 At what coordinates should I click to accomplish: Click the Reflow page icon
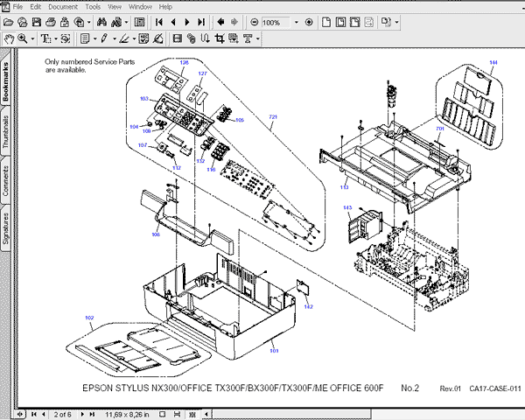(369, 23)
